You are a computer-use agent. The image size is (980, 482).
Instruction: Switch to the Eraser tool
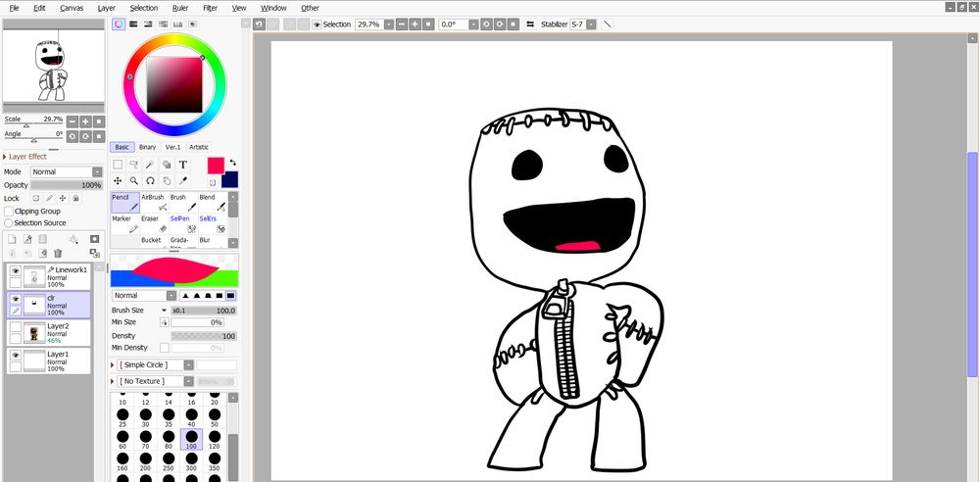(155, 224)
